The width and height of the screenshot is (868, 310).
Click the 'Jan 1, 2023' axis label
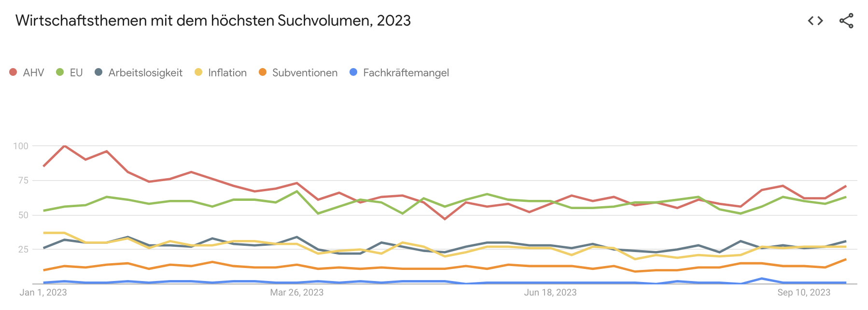43,293
